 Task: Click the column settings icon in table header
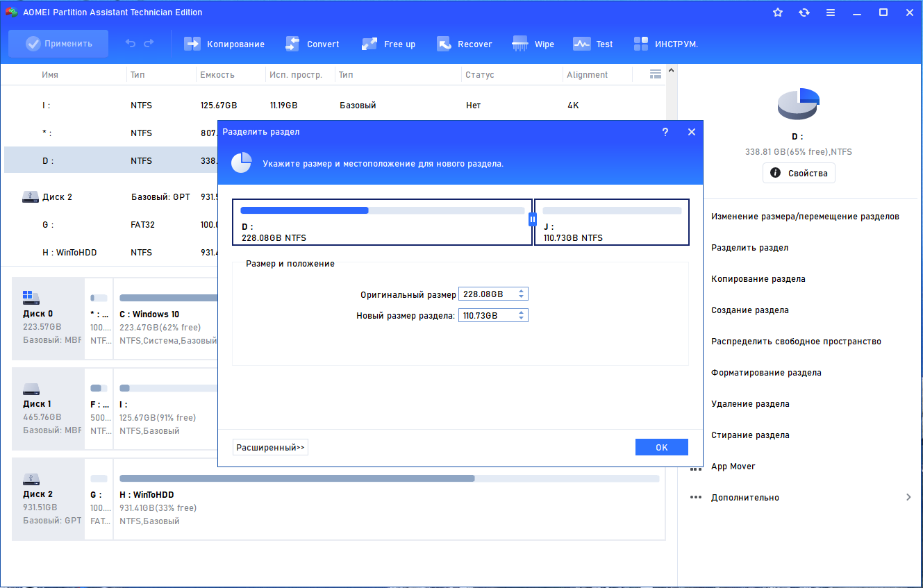655,74
